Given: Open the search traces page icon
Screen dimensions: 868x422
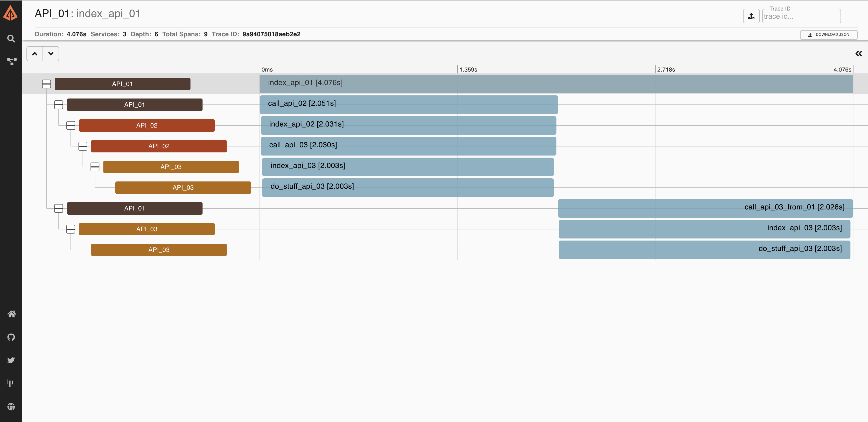Looking at the screenshot, I should (11, 39).
